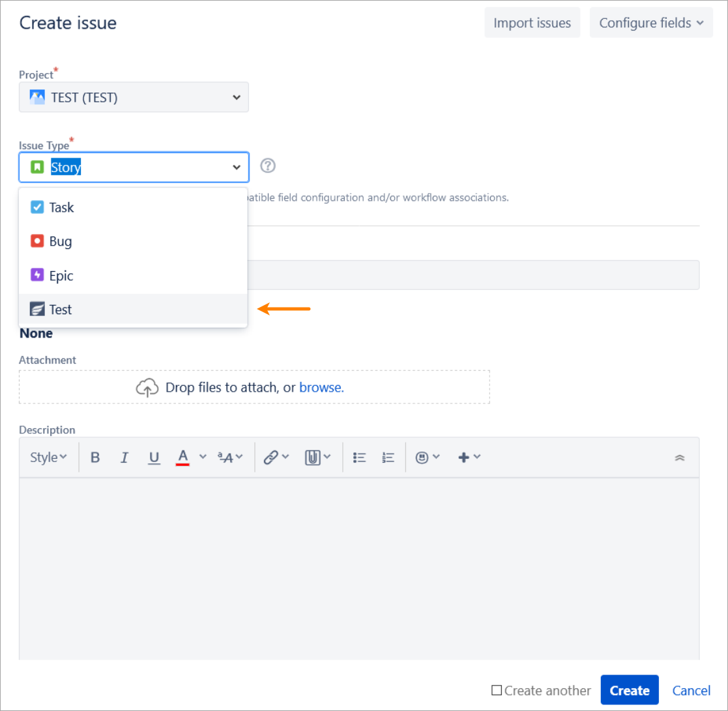Image resolution: width=728 pixels, height=711 pixels.
Task: Expand the insert menu with the plus icon
Action: [465, 457]
